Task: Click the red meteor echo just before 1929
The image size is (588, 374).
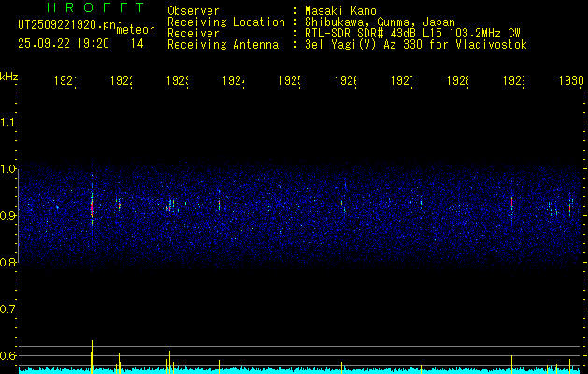Action: [x=511, y=202]
